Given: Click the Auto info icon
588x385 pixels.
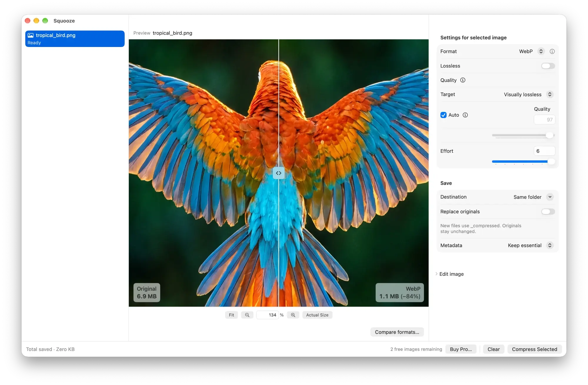Looking at the screenshot, I should click(465, 115).
